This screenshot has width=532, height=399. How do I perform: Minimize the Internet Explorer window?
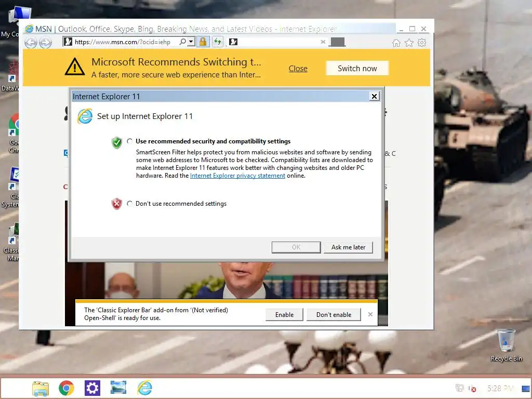401,29
